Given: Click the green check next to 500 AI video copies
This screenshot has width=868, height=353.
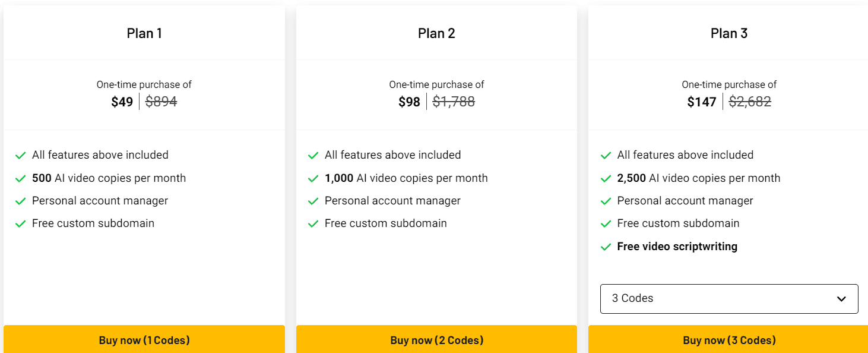Looking at the screenshot, I should click(20, 178).
